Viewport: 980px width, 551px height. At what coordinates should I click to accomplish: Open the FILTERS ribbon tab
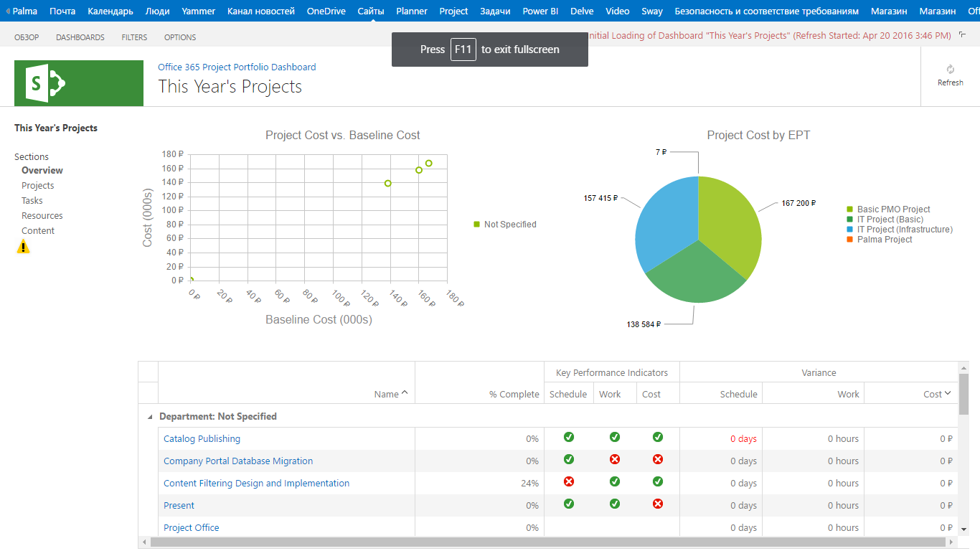(x=134, y=37)
